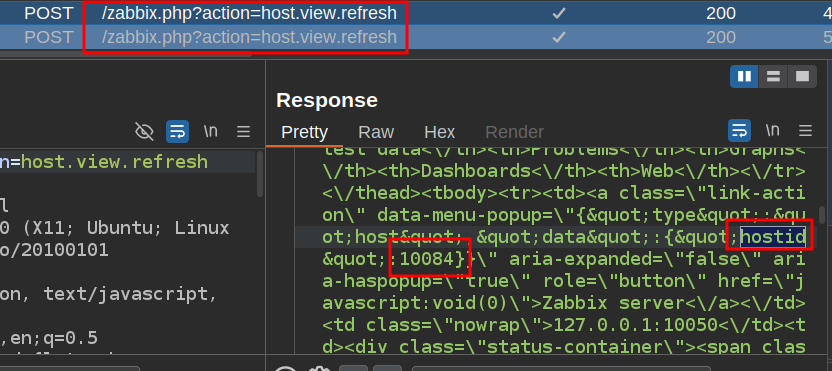Select the first POST host.view.refresh history row
832x371 pixels.
click(416, 13)
